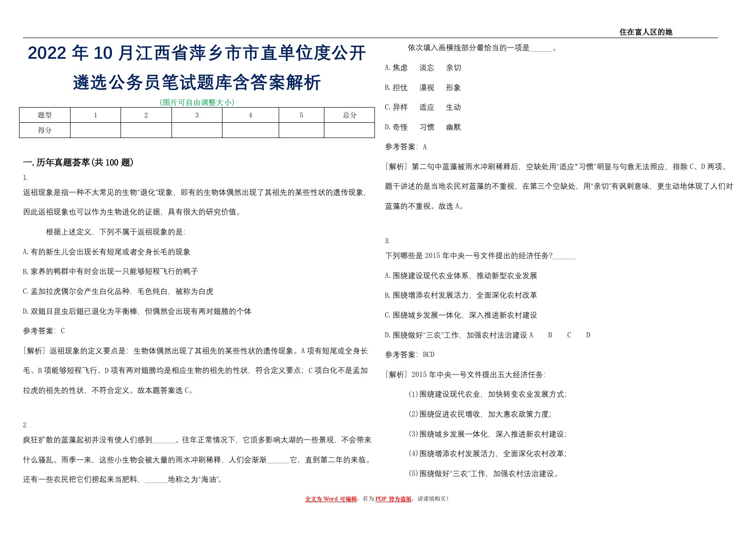Click the '总分' table header cell

pos(349,115)
